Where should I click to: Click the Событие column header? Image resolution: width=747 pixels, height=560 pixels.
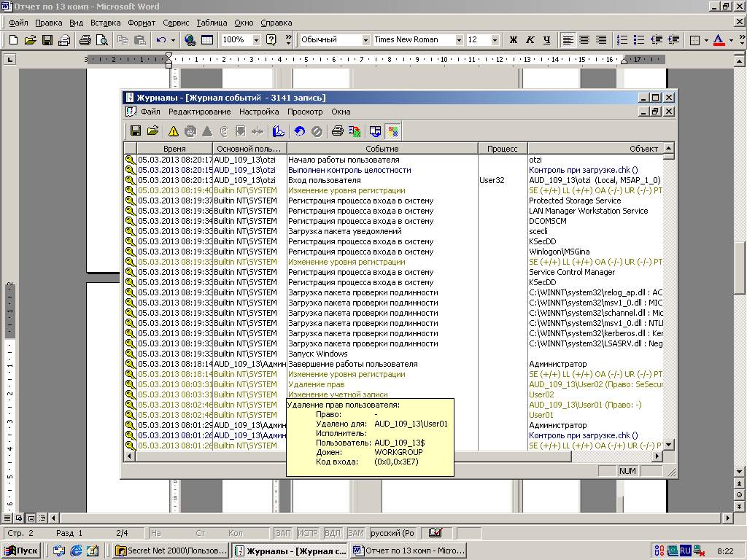(x=382, y=149)
